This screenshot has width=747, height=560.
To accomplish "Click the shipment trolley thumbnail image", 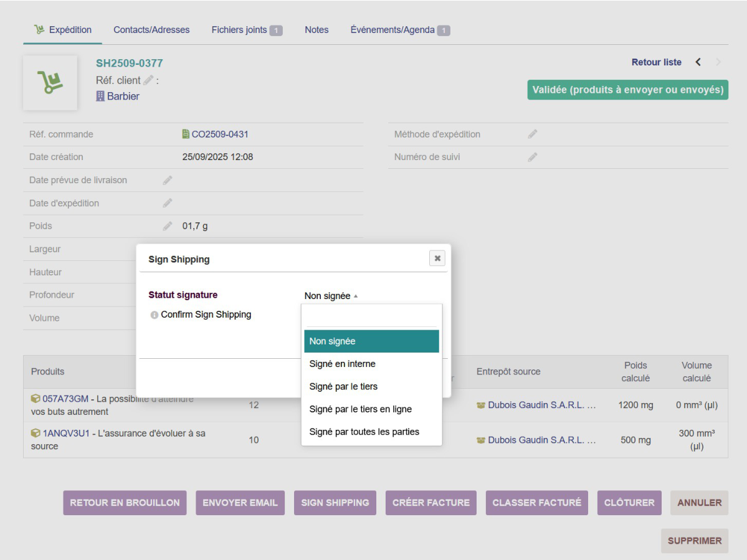I will coord(50,83).
